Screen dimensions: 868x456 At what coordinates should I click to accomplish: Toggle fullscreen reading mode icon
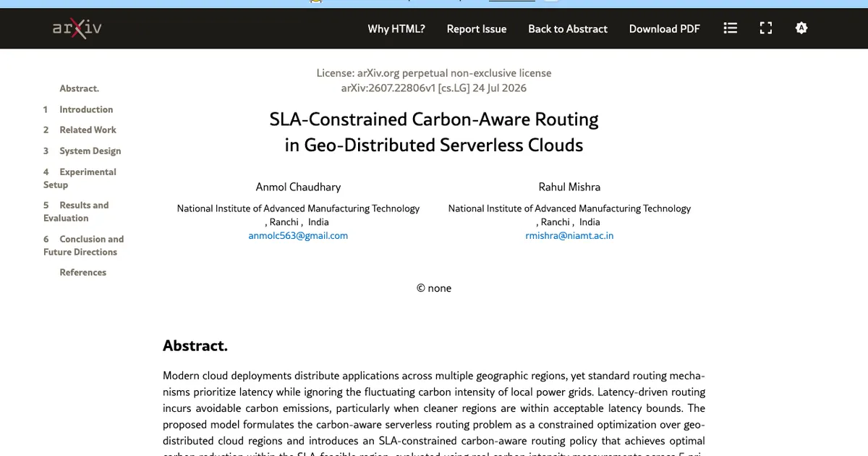(766, 28)
